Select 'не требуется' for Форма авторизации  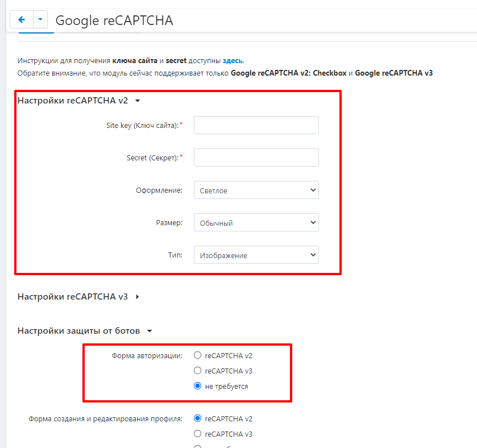point(197,386)
